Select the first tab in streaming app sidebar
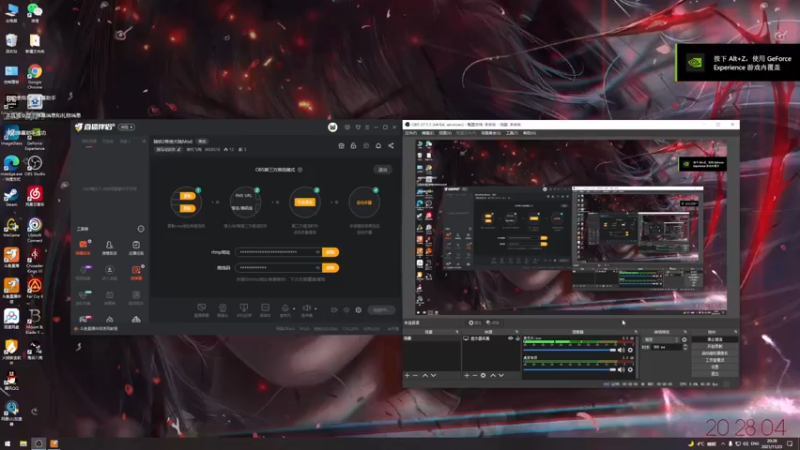The height and width of the screenshot is (450, 800). [x=89, y=141]
